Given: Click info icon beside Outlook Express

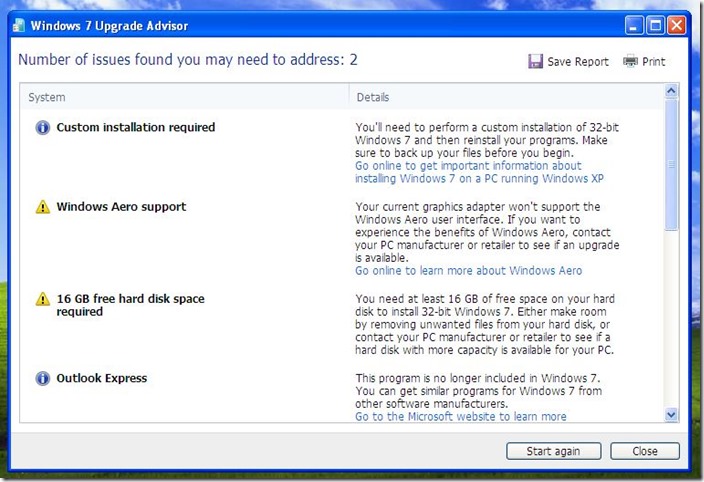Looking at the screenshot, I should coord(43,378).
